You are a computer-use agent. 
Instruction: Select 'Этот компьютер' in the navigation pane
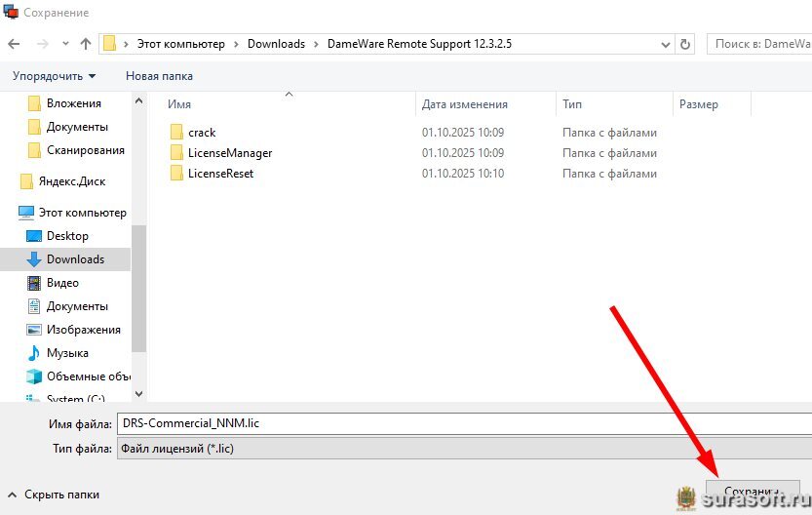pos(82,213)
